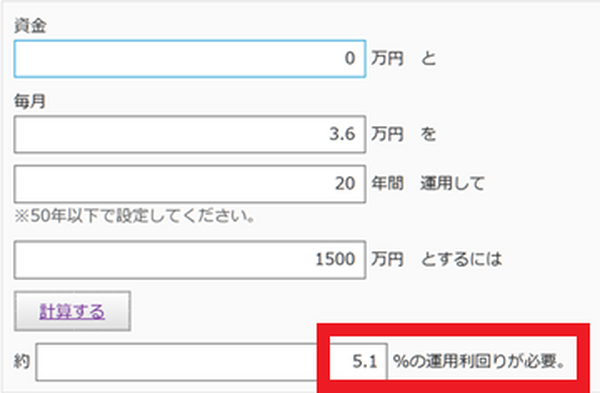Click the text 万円 を

pyautogui.click(x=404, y=134)
